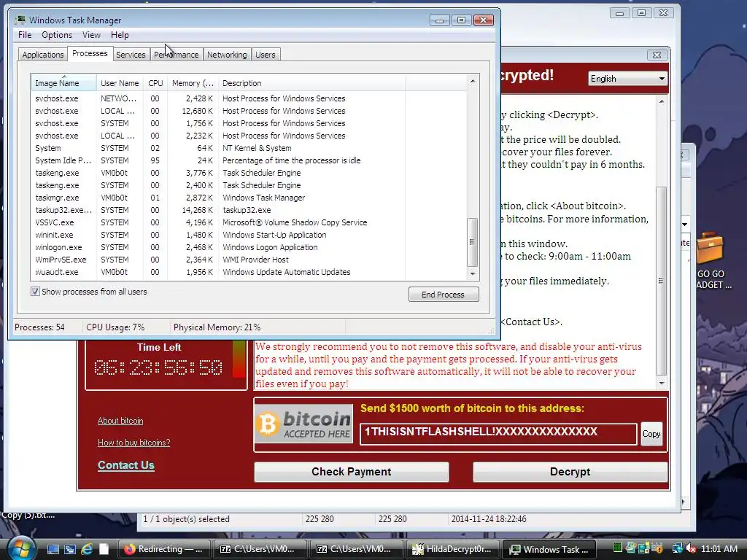The height and width of the screenshot is (560, 747).
Task: Open the Help menu
Action: coord(120,35)
